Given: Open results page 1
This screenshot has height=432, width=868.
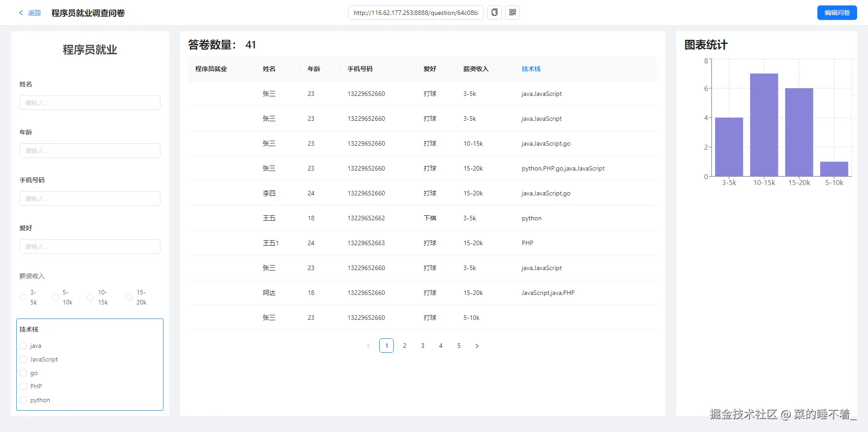Looking at the screenshot, I should tap(387, 346).
